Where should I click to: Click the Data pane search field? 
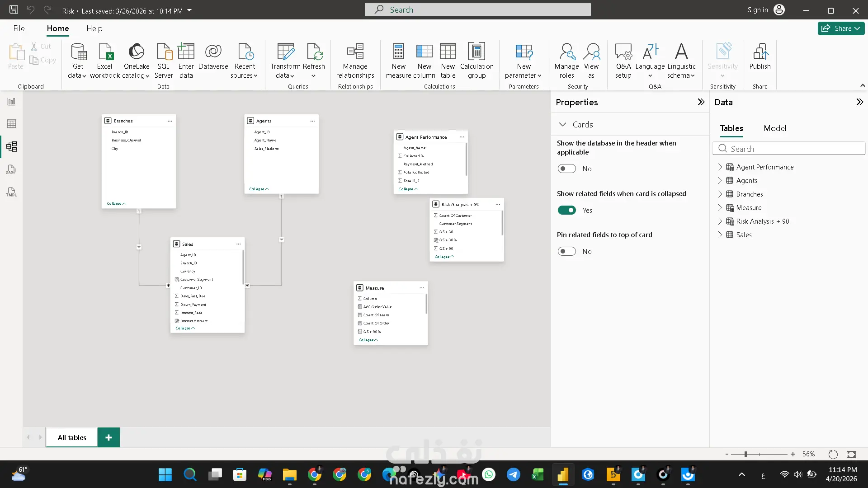click(789, 149)
